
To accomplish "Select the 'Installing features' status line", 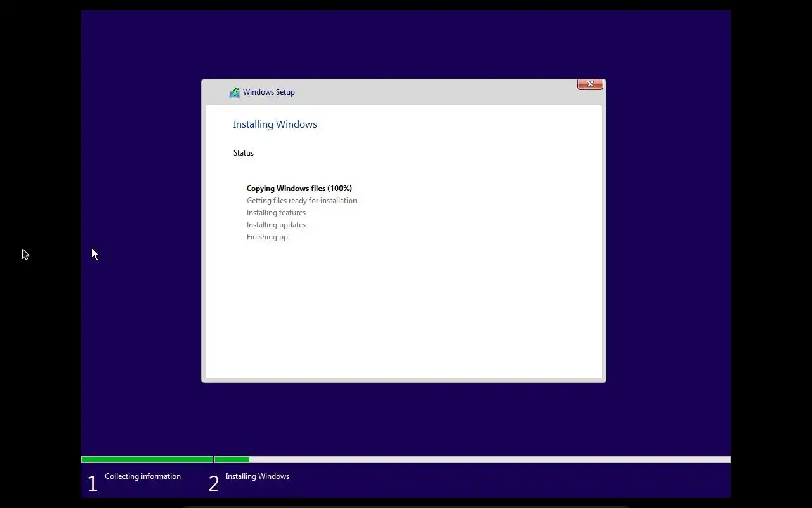I will coord(276,213).
